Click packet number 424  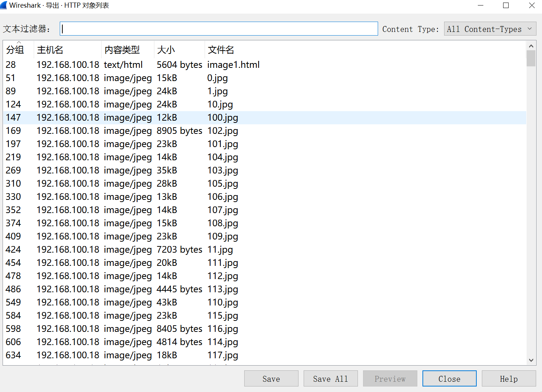point(13,249)
